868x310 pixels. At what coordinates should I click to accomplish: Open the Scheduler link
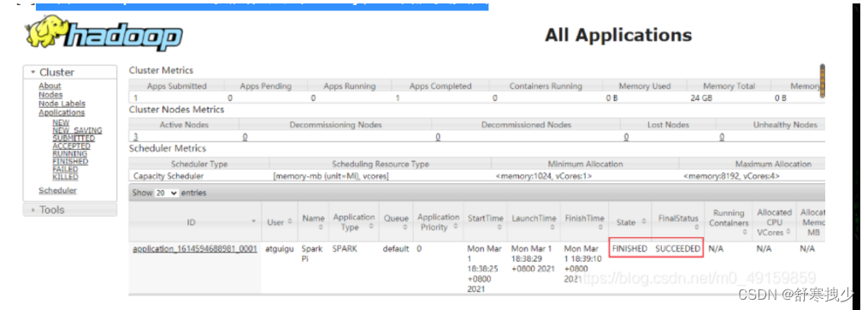pos(57,190)
